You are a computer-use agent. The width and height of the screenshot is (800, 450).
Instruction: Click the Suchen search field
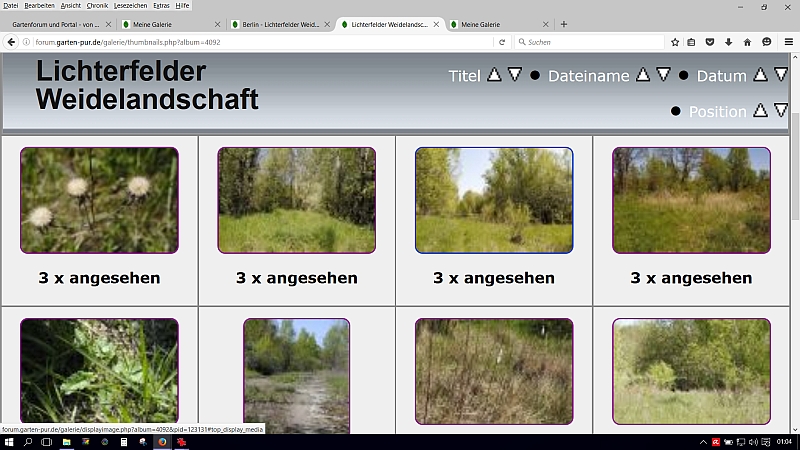[590, 42]
